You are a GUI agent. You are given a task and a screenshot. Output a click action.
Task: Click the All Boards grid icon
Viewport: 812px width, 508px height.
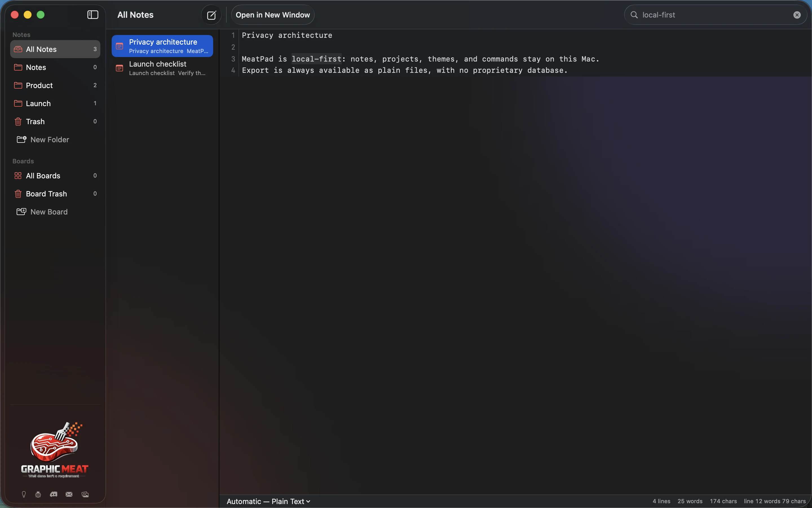18,176
